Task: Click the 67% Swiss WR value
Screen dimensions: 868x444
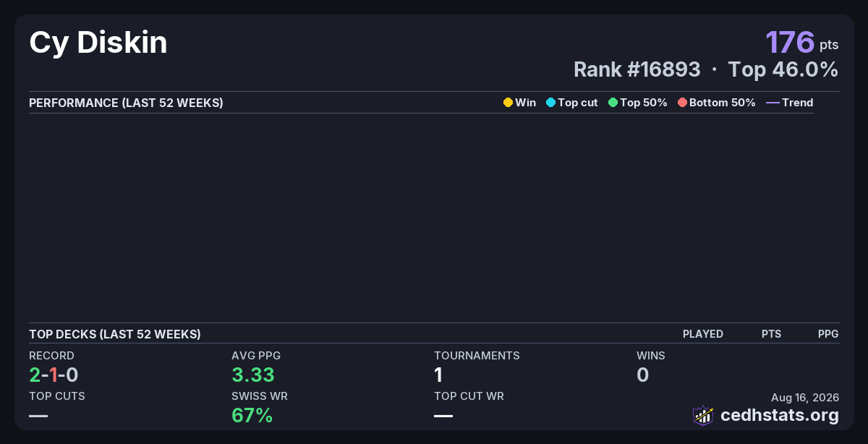Action: (252, 415)
